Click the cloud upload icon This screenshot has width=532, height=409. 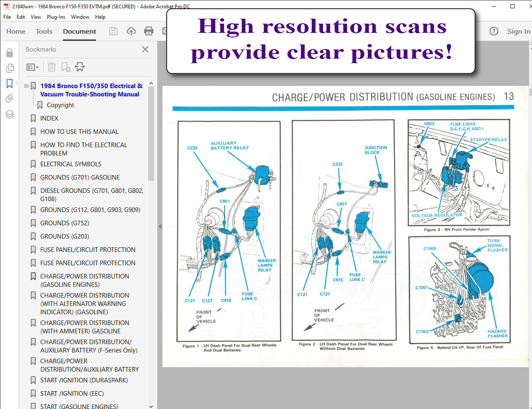pyautogui.click(x=131, y=31)
